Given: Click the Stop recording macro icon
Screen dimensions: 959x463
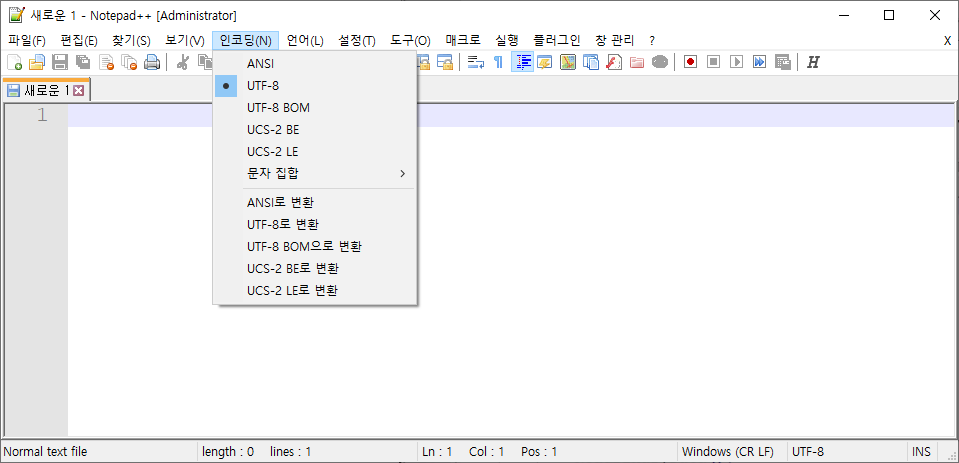Looking at the screenshot, I should (x=713, y=62).
